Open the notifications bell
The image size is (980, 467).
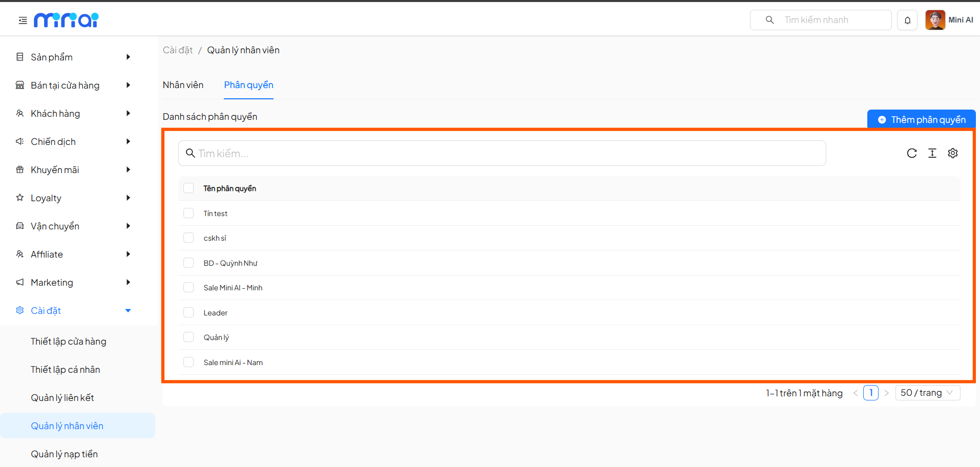coord(907,20)
